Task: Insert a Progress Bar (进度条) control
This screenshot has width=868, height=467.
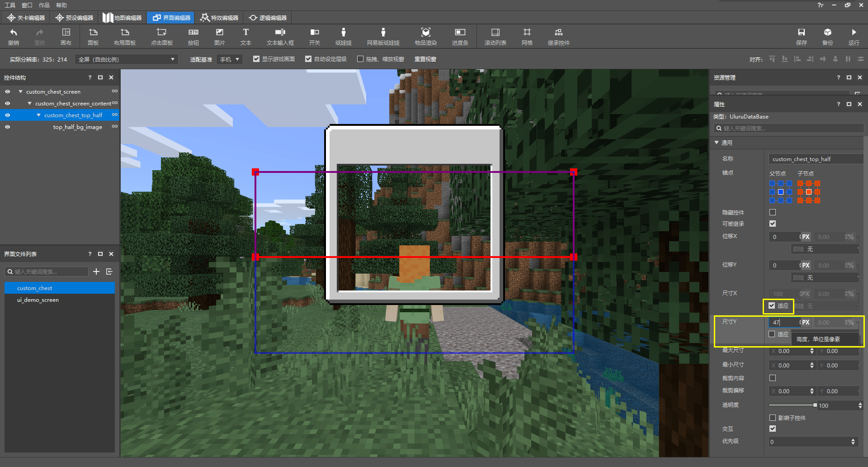Action: (x=460, y=37)
